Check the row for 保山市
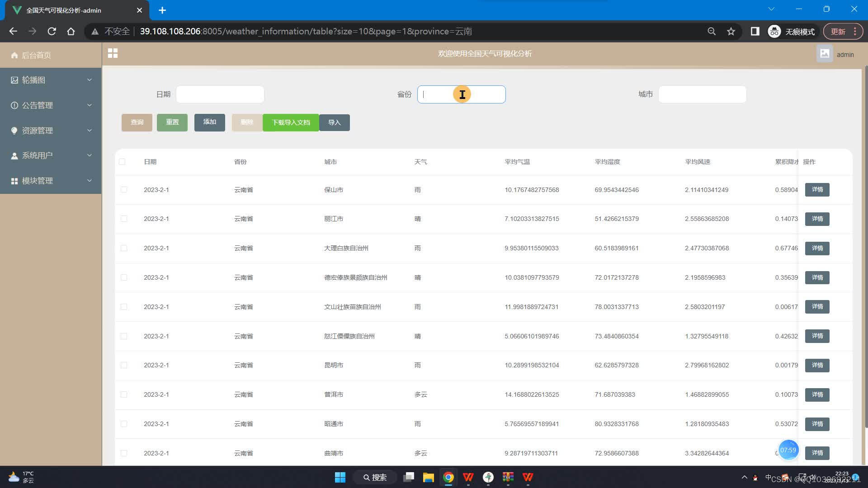 [x=124, y=190]
